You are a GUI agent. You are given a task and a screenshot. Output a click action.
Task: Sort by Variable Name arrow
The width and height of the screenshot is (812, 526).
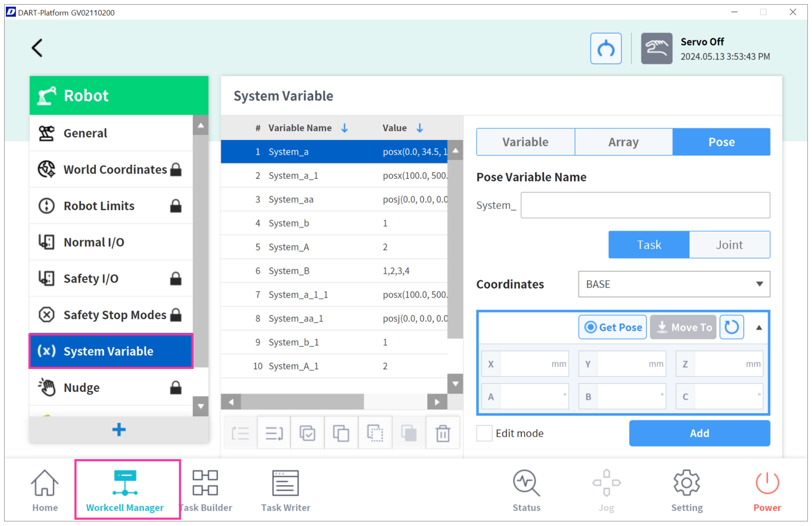[345, 128]
